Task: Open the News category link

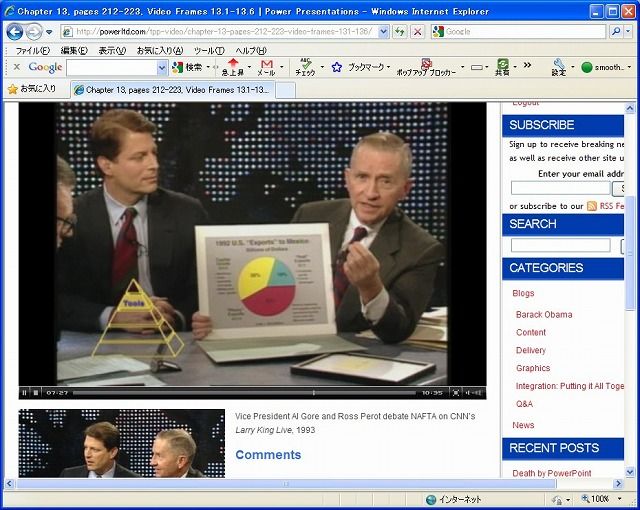Action: [523, 425]
